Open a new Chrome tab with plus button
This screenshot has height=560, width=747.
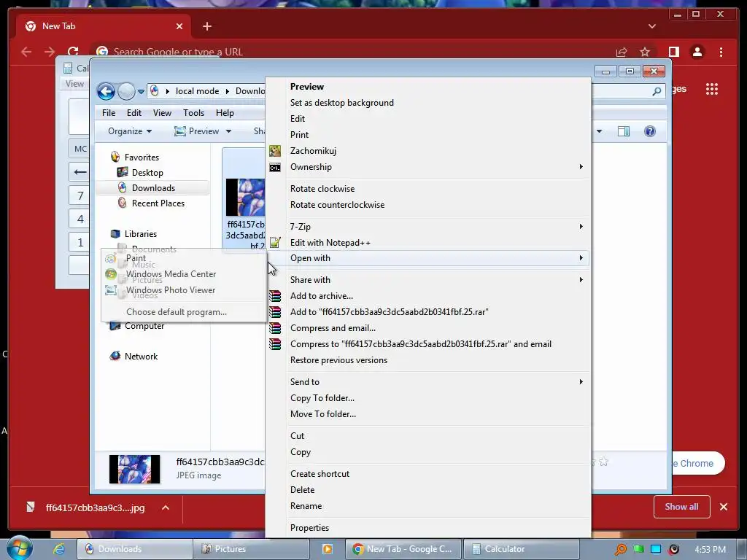206,27
